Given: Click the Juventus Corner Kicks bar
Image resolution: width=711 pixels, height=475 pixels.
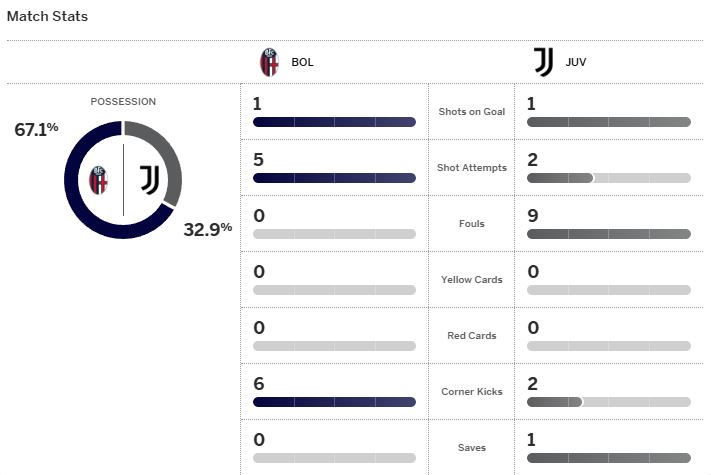Looking at the screenshot, I should (x=609, y=402).
